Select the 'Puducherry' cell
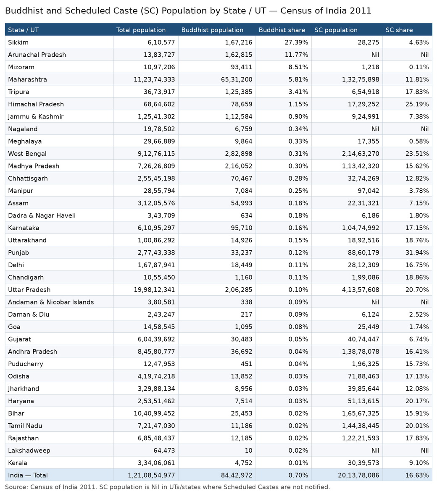Screen dimensions: 437x504 click(59, 364)
